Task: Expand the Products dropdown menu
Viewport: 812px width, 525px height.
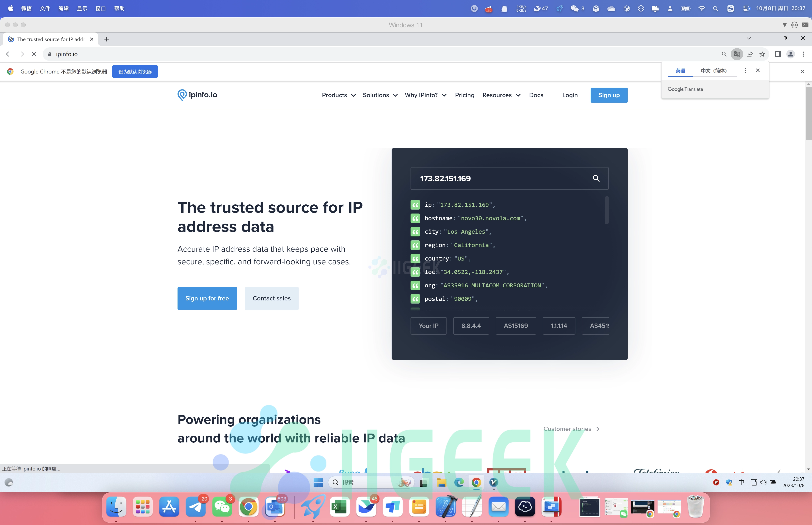Action: 338,95
